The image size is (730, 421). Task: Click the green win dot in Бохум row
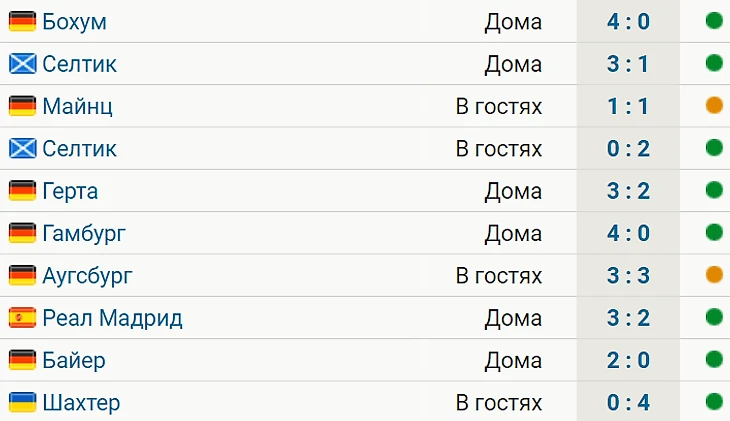click(x=714, y=20)
